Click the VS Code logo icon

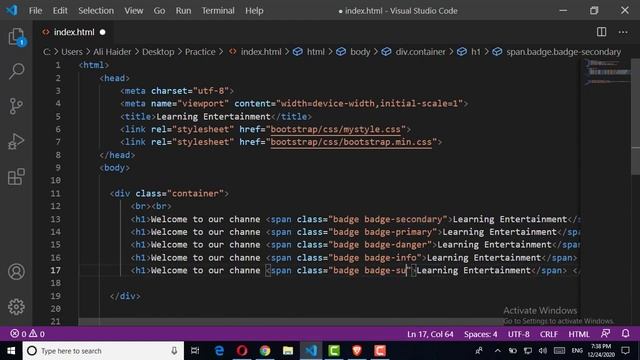(x=12, y=10)
